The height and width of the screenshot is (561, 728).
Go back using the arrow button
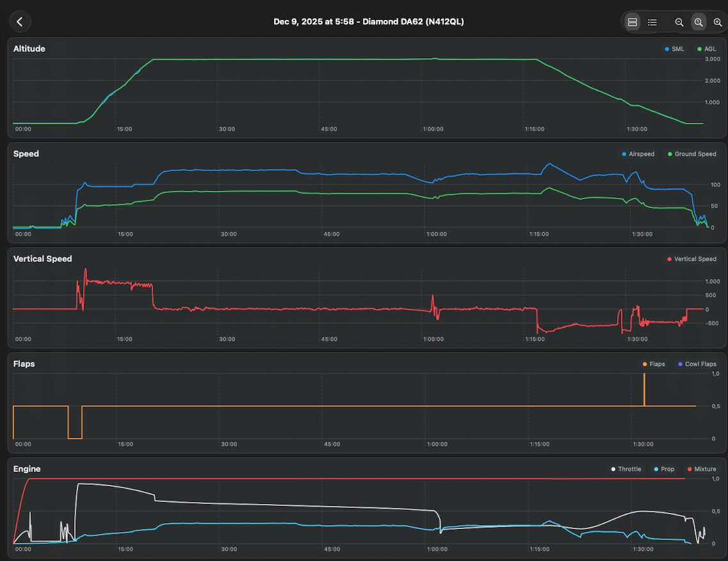[x=20, y=22]
